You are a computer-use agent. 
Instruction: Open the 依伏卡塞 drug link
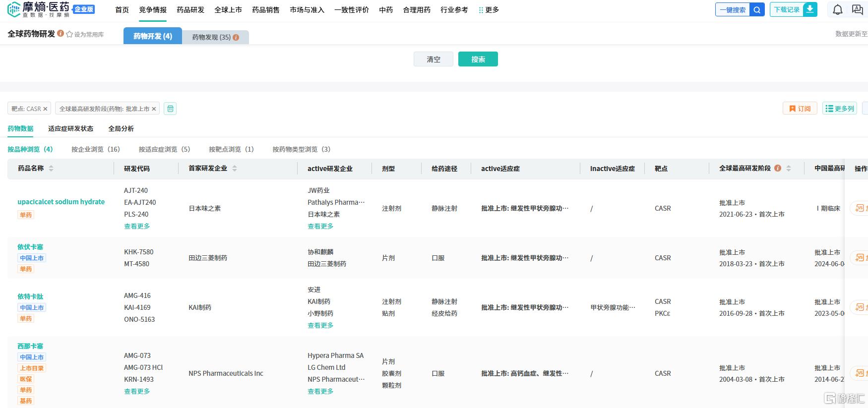tap(30, 247)
